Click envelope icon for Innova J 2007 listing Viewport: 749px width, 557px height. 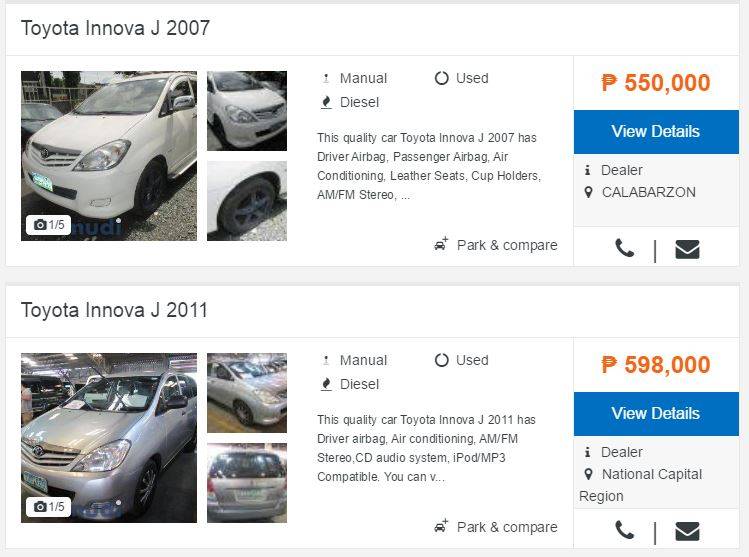click(687, 249)
